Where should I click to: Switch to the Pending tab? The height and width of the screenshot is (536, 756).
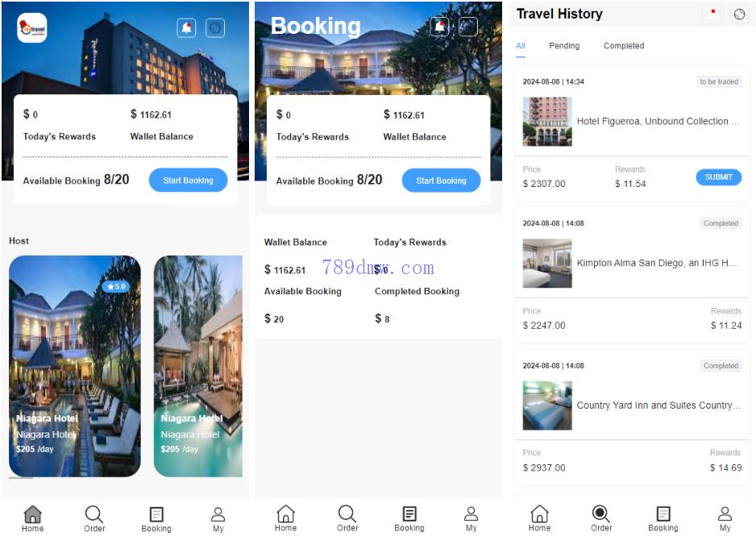pos(564,46)
